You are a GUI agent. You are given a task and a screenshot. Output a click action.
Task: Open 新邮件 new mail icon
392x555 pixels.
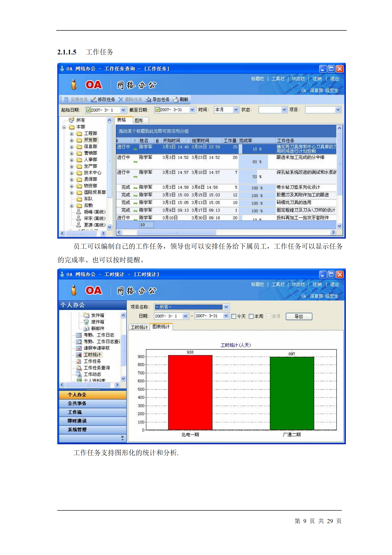(x=86, y=329)
